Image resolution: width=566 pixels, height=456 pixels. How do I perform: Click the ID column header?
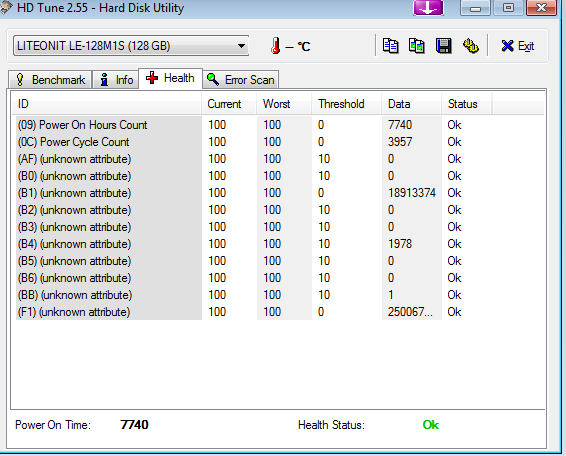[x=106, y=104]
